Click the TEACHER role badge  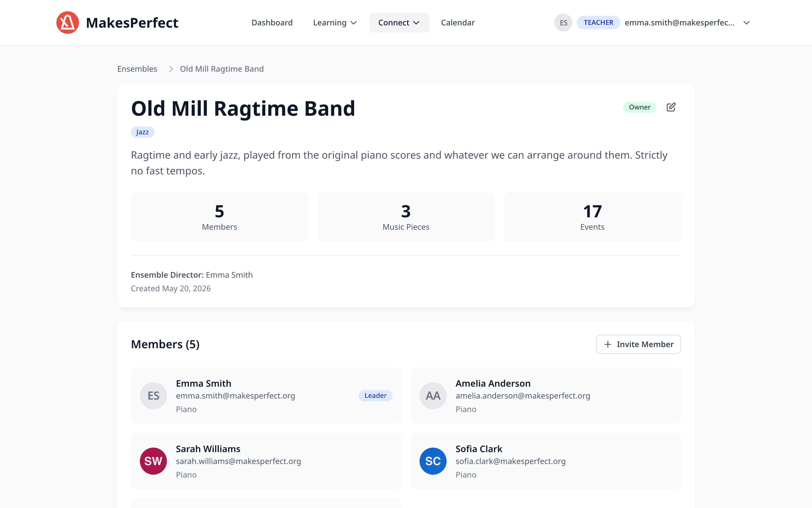click(598, 23)
